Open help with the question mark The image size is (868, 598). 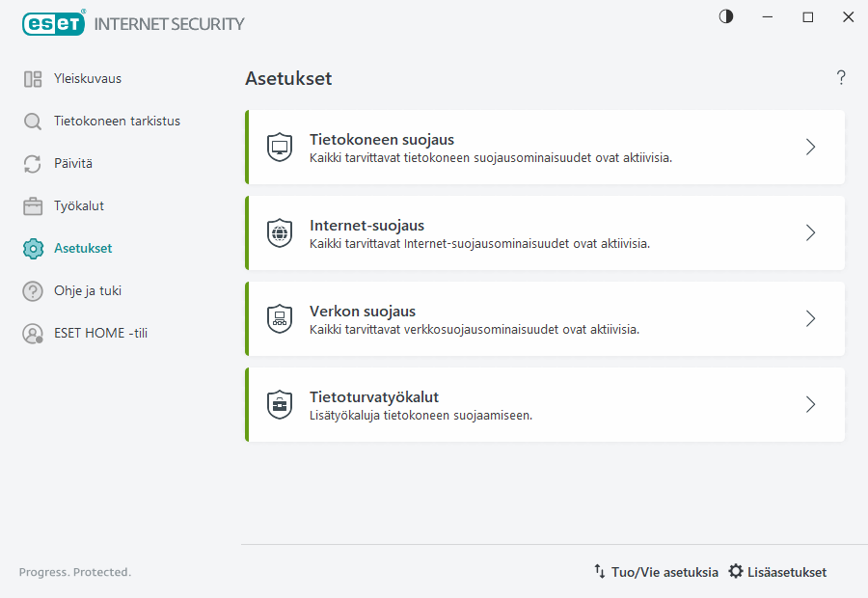coord(840,78)
